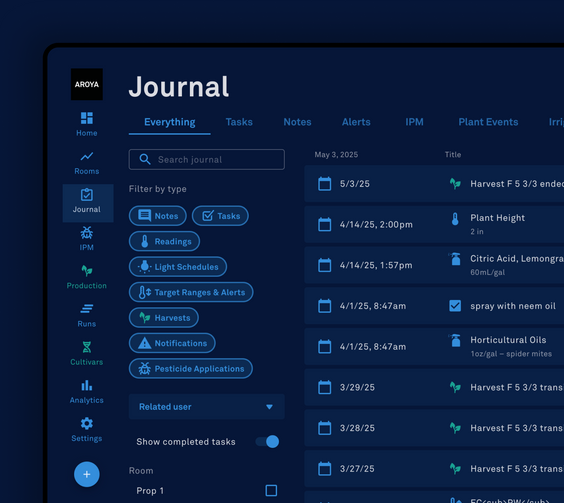The height and width of the screenshot is (503, 564).
Task: Switch to the Tasks tab
Action: (239, 122)
